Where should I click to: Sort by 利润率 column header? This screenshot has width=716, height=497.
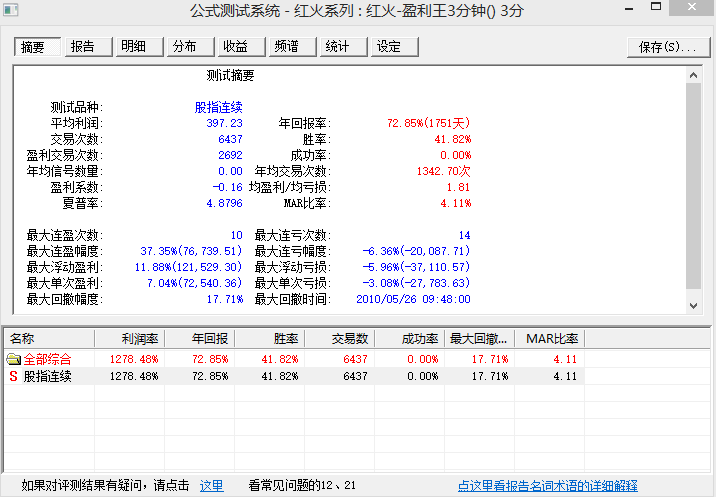(130, 339)
